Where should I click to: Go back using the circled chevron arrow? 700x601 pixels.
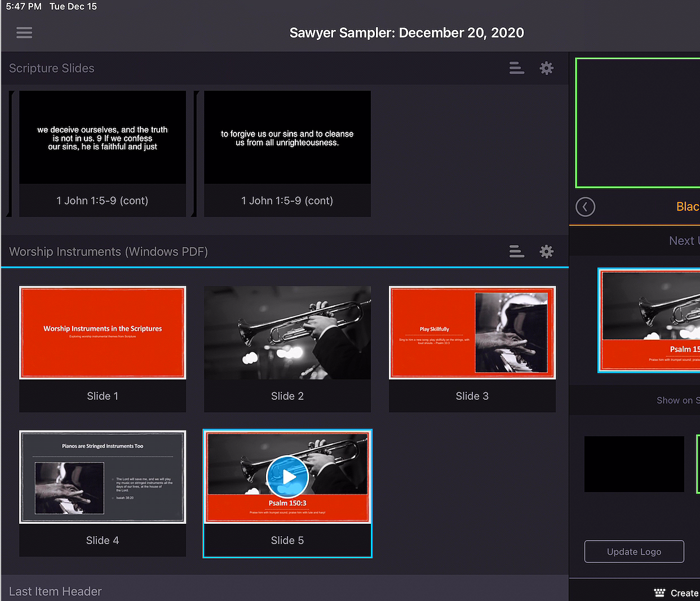pyautogui.click(x=586, y=207)
